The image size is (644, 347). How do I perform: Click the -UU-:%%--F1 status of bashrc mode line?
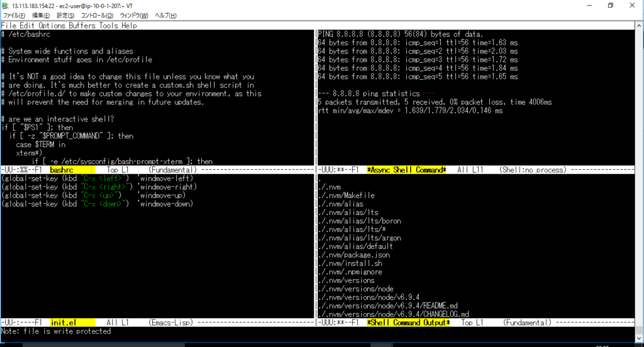(x=21, y=170)
